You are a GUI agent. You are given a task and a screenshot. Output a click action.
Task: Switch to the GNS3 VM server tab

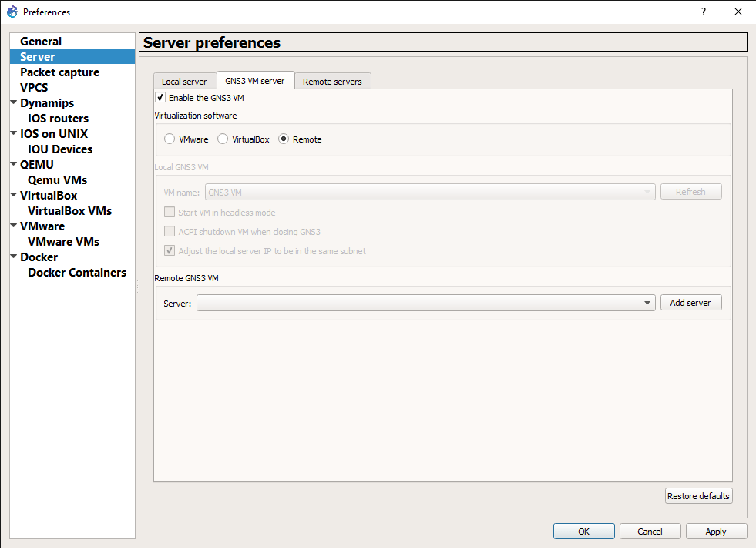tap(255, 81)
